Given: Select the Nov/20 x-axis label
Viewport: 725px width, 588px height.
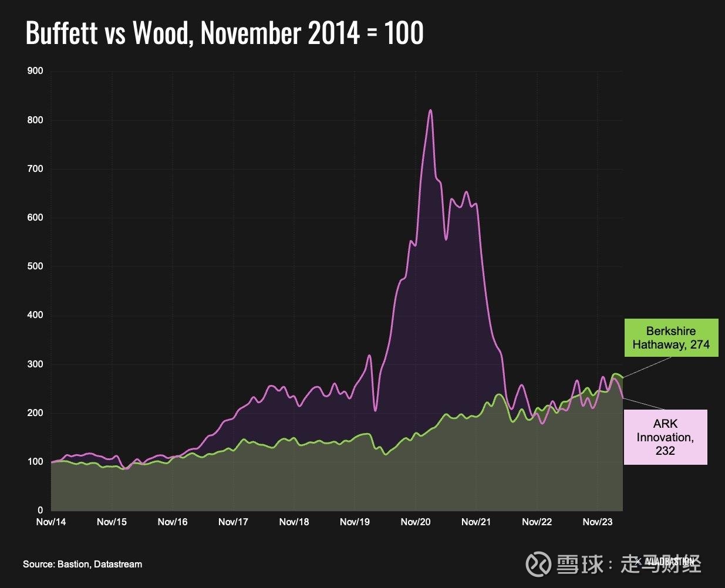Looking at the screenshot, I should coord(416,522).
